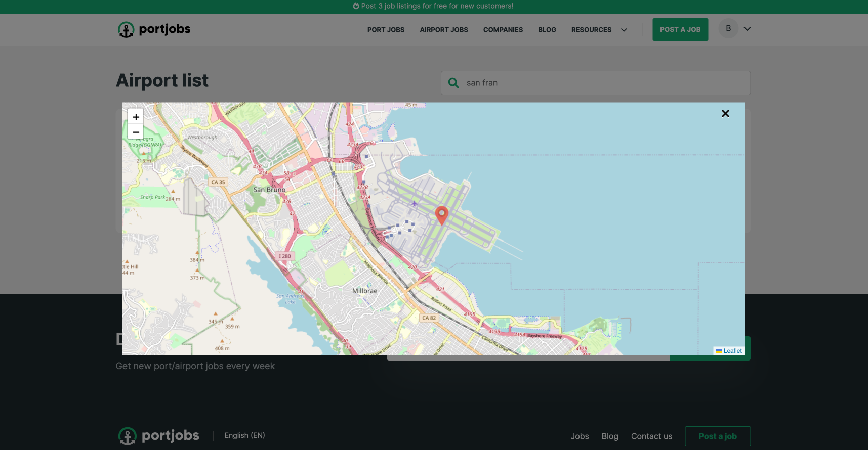Screen dimensions: 868x450
Task: Click the CA 35 route shield
Action: click(x=218, y=182)
